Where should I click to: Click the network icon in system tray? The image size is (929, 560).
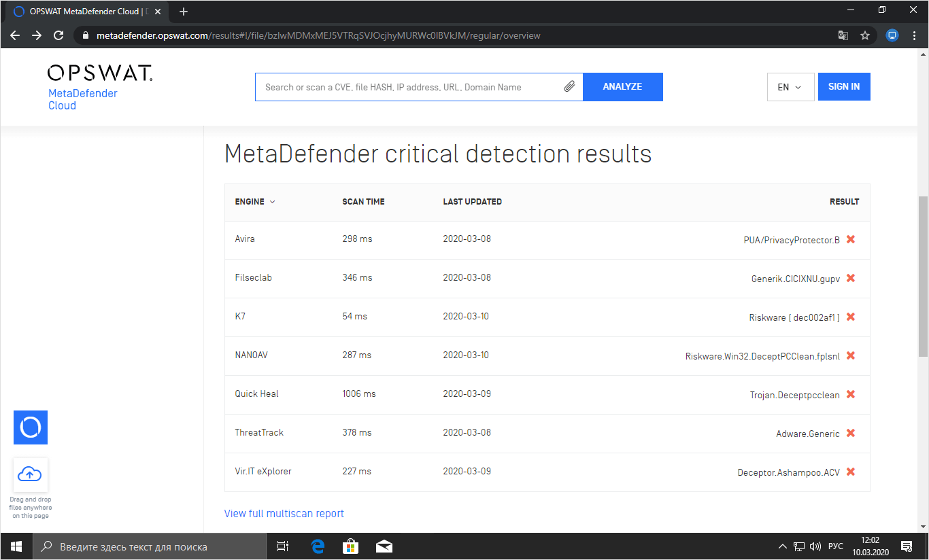[799, 546]
